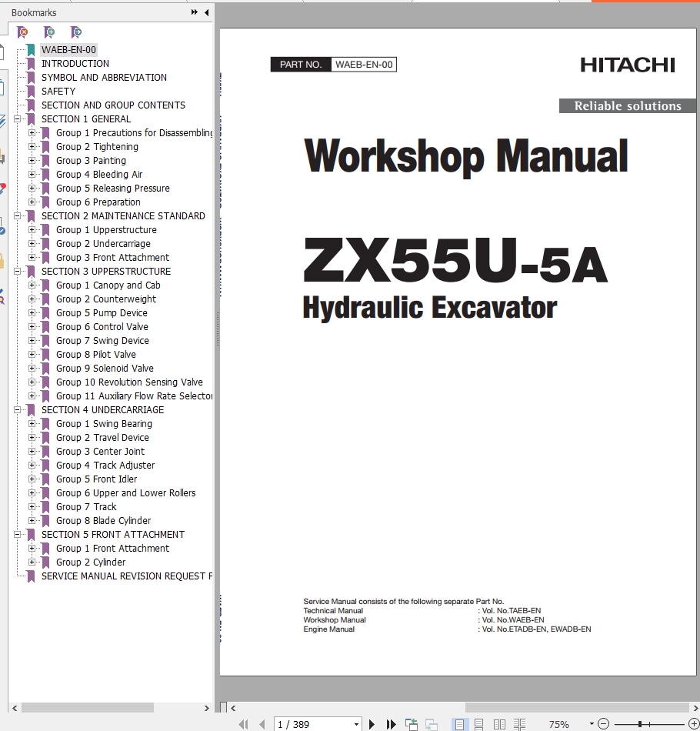
Task: Select Group 6 Preparation bookmark
Action: pyautogui.click(x=98, y=202)
